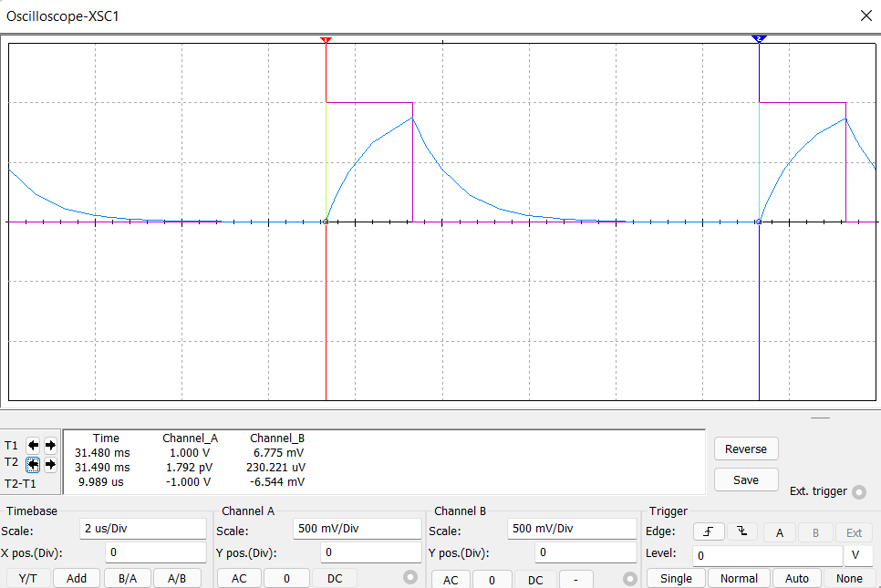Set display mode to Y/T
This screenshot has width=881, height=588.
28,578
